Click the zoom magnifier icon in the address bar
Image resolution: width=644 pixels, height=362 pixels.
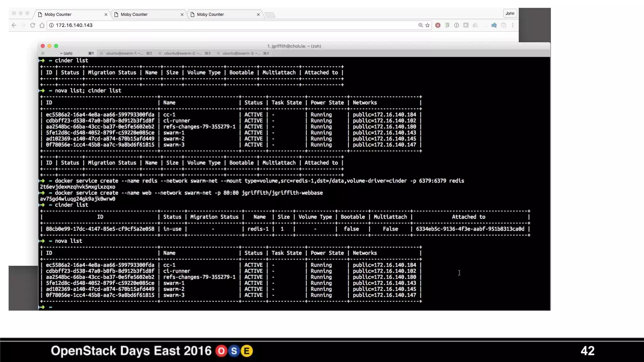click(x=420, y=25)
